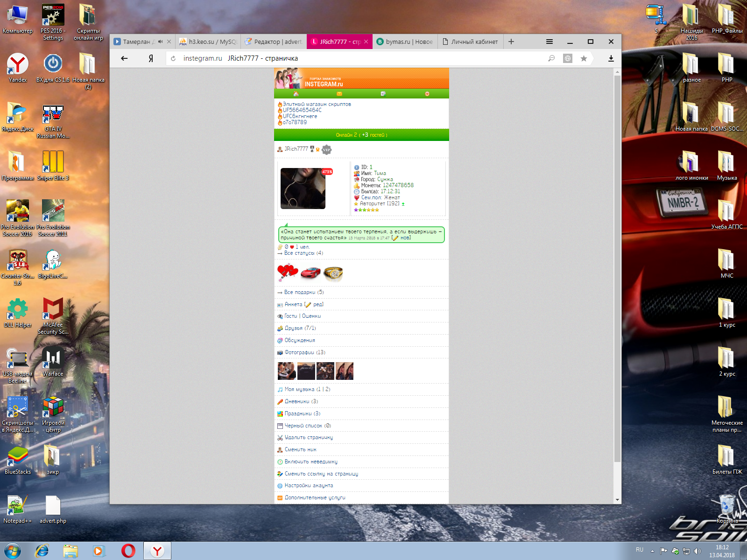Viewport: 747px width, 560px height.
Task: Expand Все статусы (4) list
Action: (303, 253)
